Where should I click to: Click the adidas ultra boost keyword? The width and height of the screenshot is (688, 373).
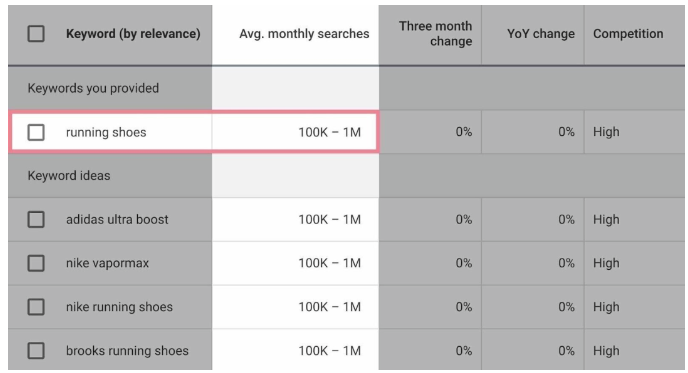tap(117, 219)
